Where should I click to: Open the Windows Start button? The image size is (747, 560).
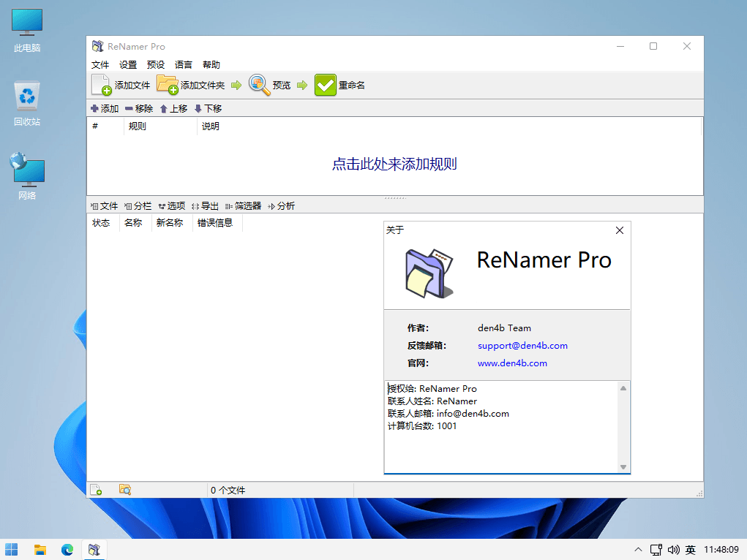click(x=12, y=550)
